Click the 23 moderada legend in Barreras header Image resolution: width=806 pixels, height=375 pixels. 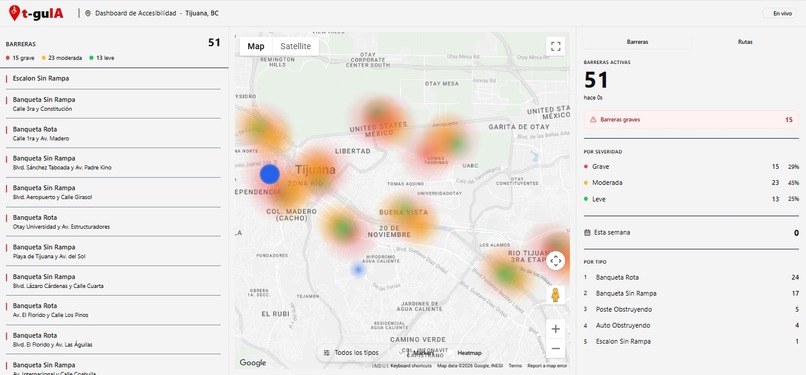tap(62, 58)
